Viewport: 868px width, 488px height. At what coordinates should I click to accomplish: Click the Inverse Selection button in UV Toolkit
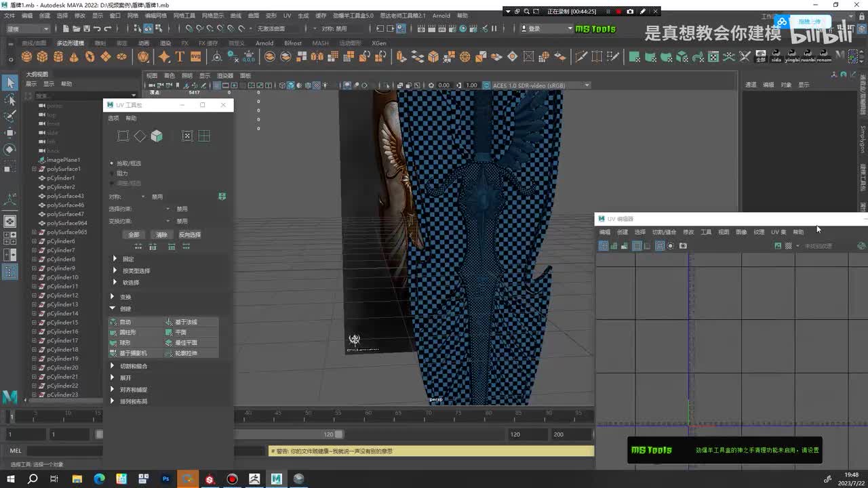tap(190, 235)
